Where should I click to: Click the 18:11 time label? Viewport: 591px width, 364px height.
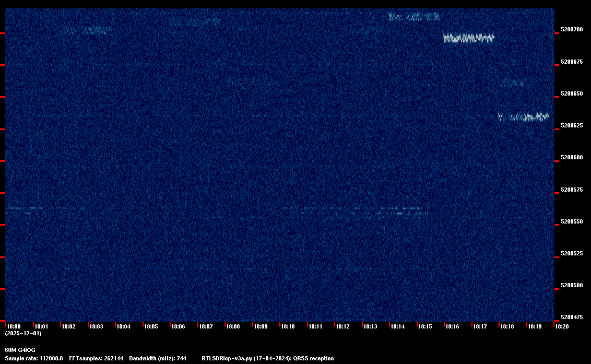click(x=315, y=326)
